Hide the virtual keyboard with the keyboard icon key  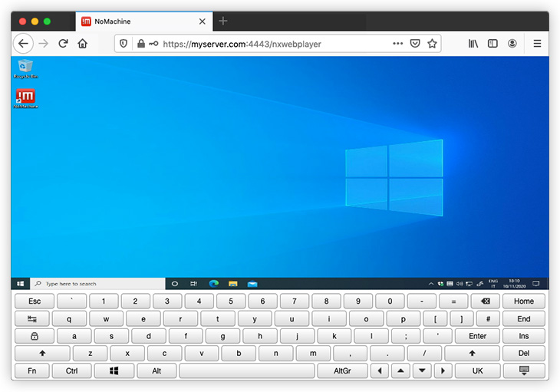coord(524,371)
